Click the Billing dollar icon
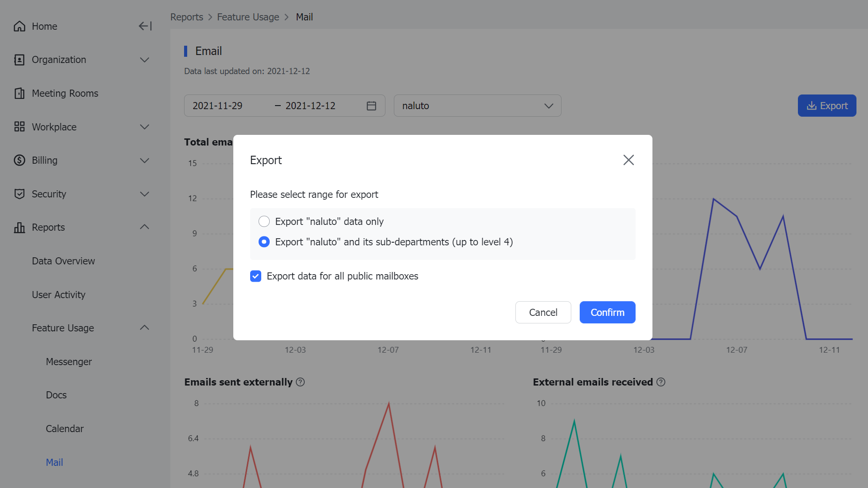Image resolution: width=868 pixels, height=488 pixels. pos(20,160)
